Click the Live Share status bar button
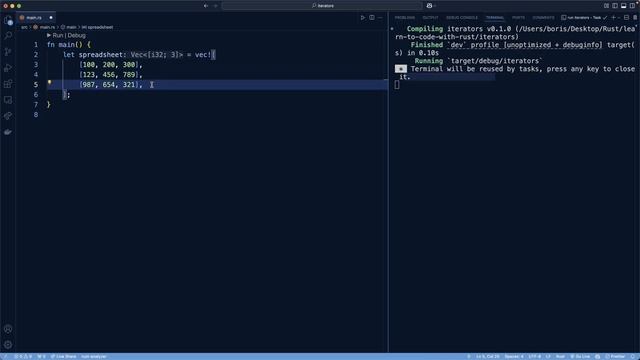The width and height of the screenshot is (640, 360). pyautogui.click(x=63, y=357)
